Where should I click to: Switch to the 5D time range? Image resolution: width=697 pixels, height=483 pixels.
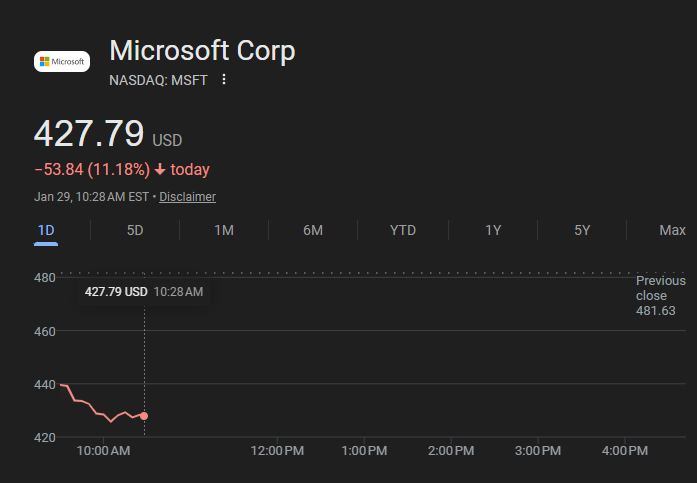click(x=135, y=230)
